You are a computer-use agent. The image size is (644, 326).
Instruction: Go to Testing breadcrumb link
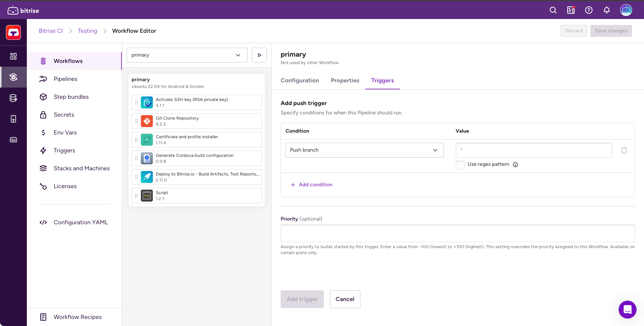[87, 31]
